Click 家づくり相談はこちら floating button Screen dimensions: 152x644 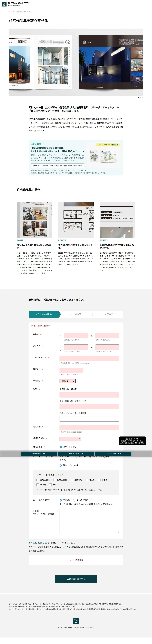[x=76, y=453]
